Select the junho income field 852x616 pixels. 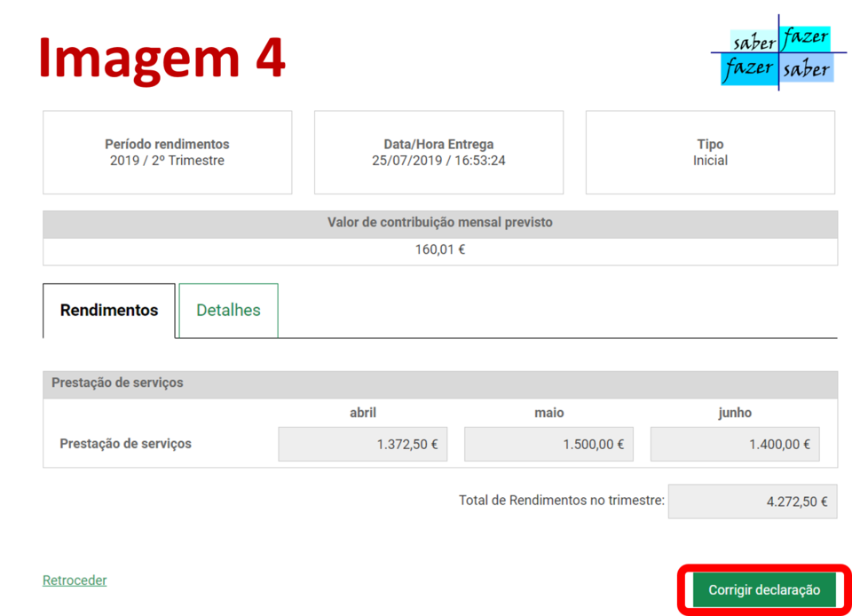(x=735, y=445)
